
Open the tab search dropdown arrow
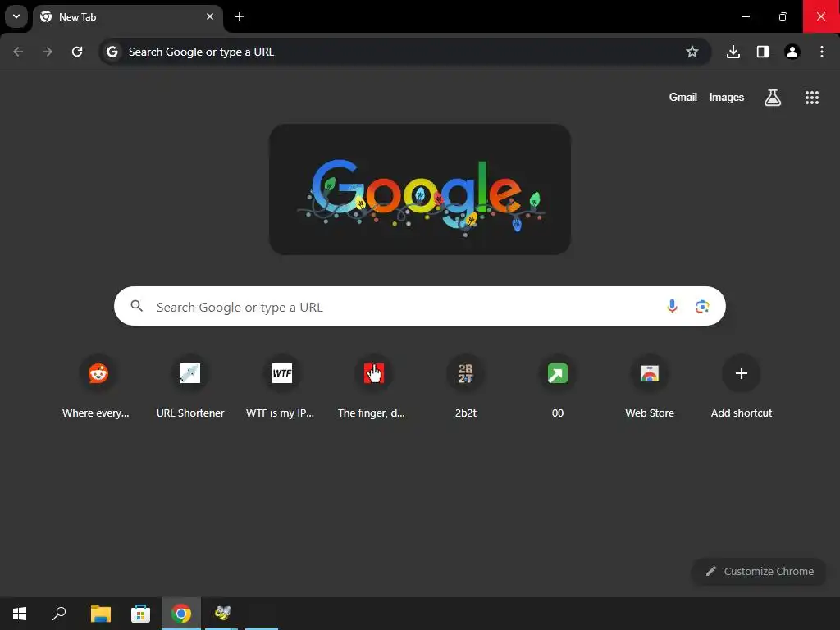16,16
